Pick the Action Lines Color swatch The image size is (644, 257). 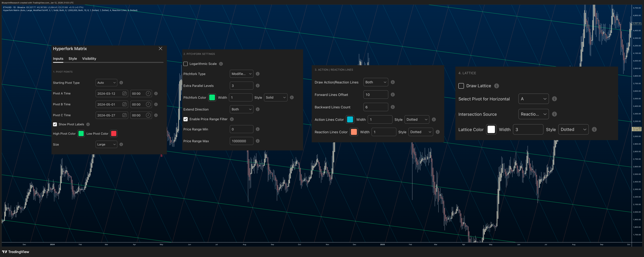tap(350, 119)
